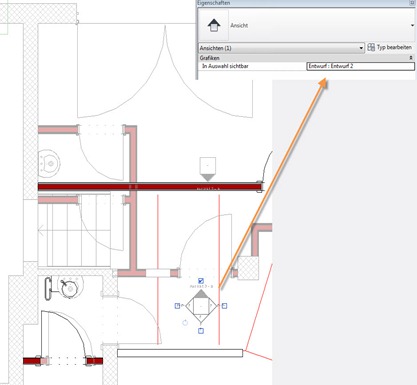
Task: Open the Ansicht type selector dropdown
Action: 412,26
